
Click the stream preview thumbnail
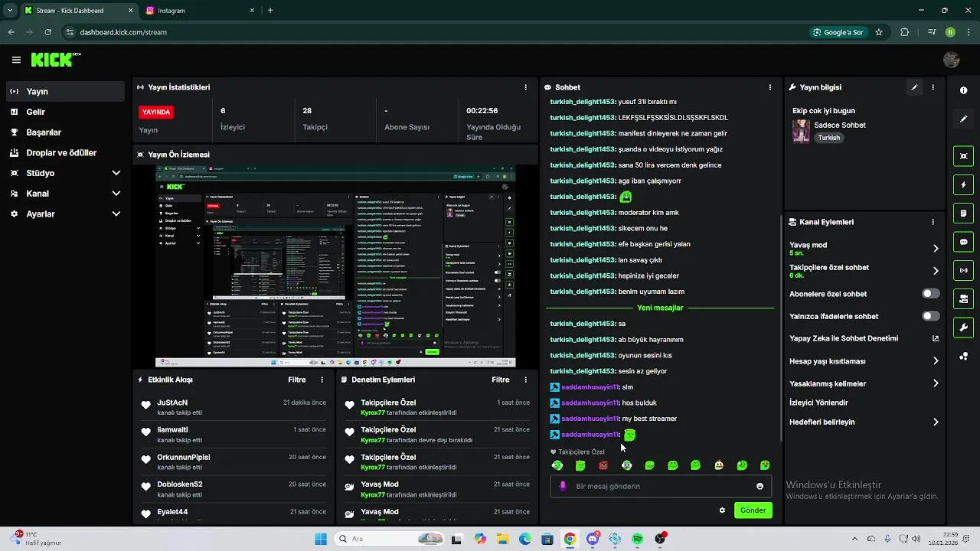point(335,266)
